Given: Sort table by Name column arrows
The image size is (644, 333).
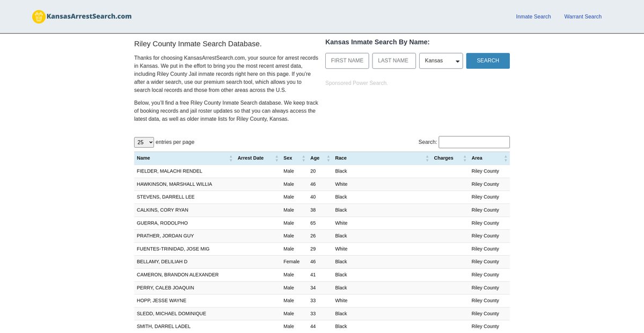Looking at the screenshot, I should pyautogui.click(x=231, y=158).
